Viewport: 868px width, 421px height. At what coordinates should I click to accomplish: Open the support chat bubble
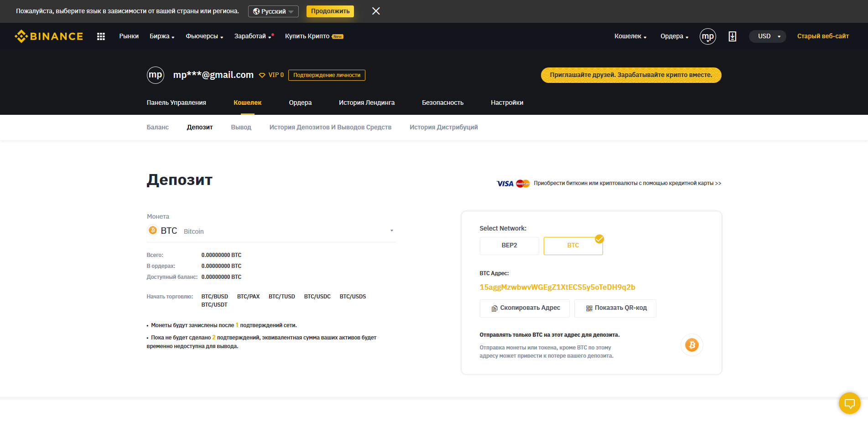click(849, 403)
